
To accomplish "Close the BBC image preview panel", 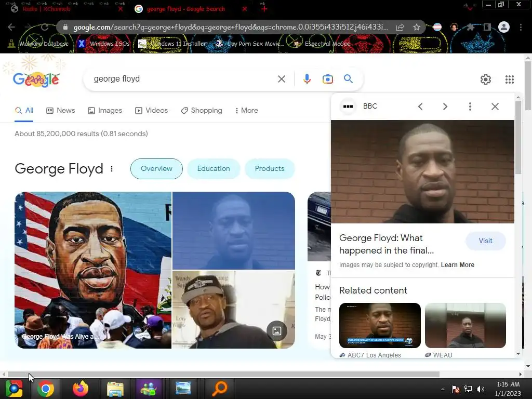I will (x=495, y=107).
